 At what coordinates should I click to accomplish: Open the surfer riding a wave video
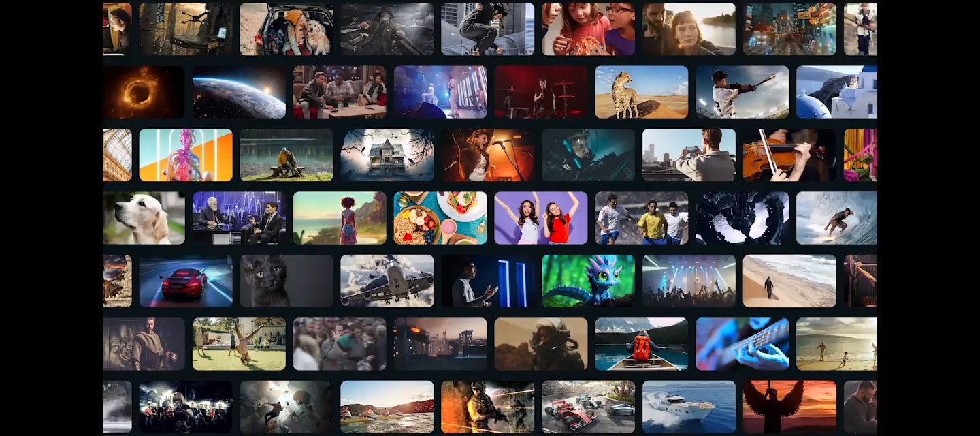pos(836,218)
